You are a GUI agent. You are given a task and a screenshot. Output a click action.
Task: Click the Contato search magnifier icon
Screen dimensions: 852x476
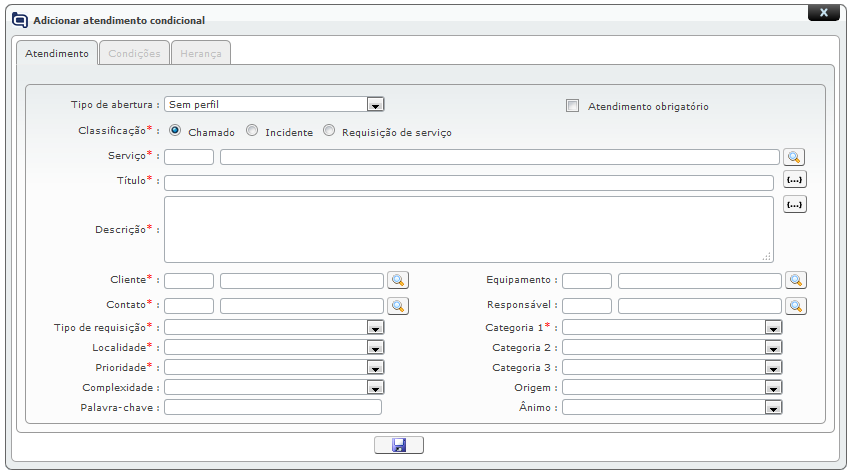pos(397,306)
